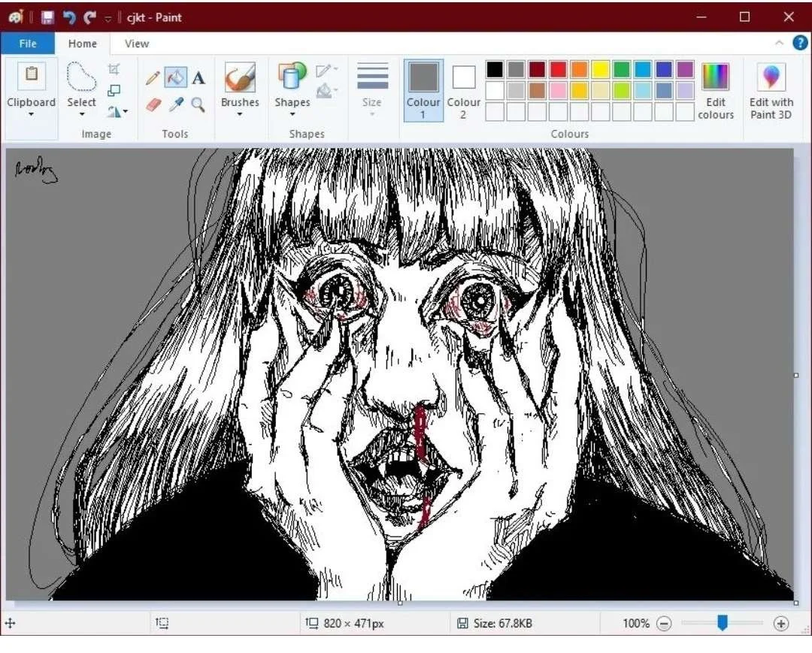Click the Shapes gallery icon
The image size is (812, 653).
[292, 77]
